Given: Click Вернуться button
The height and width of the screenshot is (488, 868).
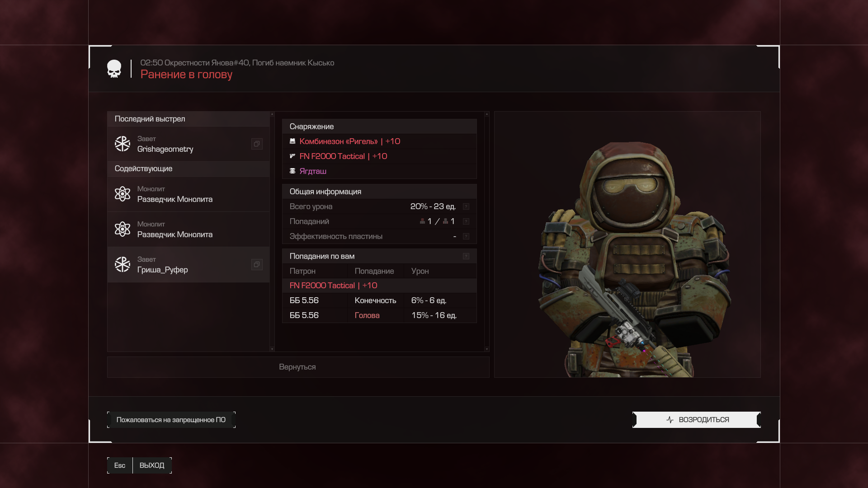Looking at the screenshot, I should coord(298,367).
